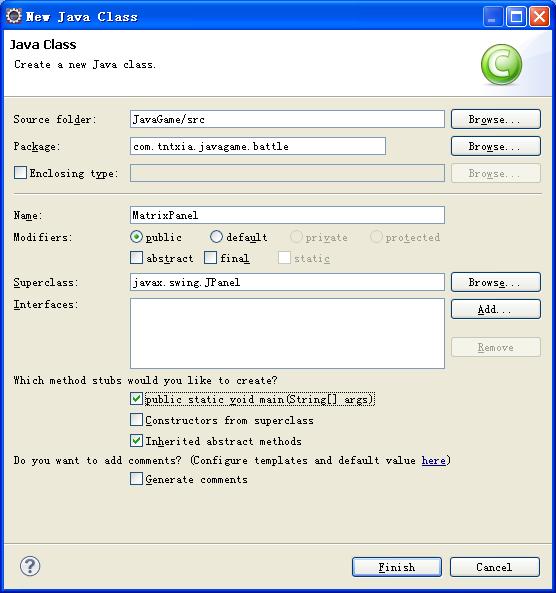Uncheck public static void main stub
556x593 pixels.
tap(136, 399)
